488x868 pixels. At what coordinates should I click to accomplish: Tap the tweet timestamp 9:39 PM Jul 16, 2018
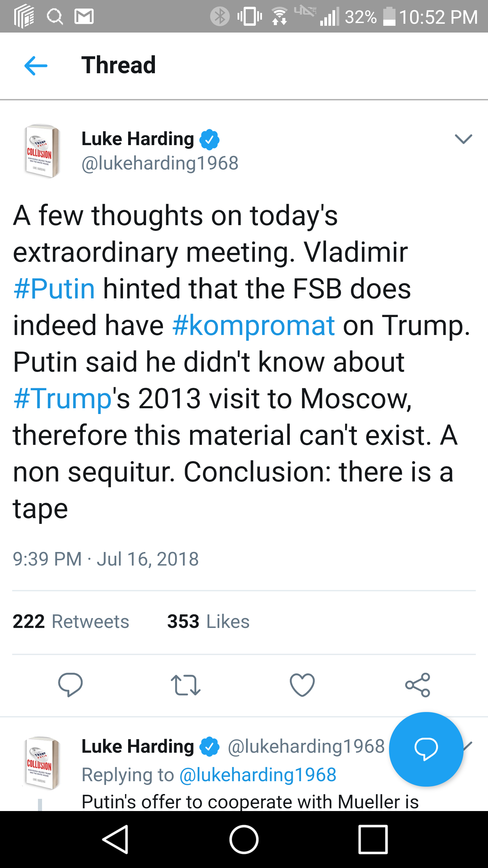(x=105, y=559)
